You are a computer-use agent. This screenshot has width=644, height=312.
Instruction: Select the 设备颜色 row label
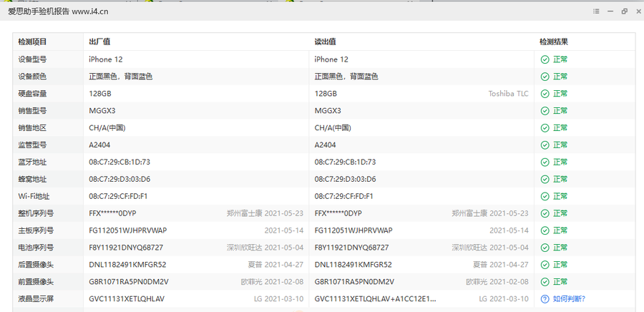point(32,77)
